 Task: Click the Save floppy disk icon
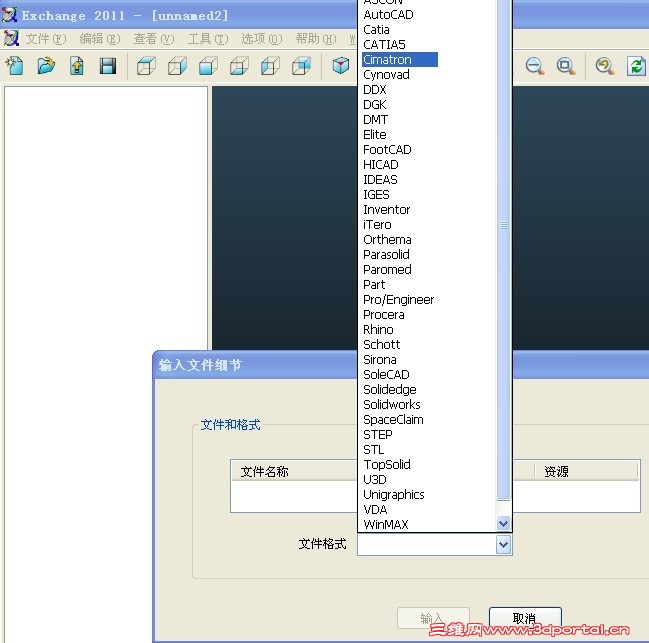(x=108, y=66)
